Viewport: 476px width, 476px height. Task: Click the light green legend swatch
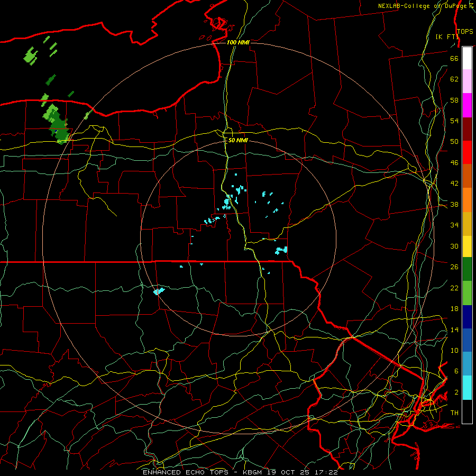pos(467,293)
